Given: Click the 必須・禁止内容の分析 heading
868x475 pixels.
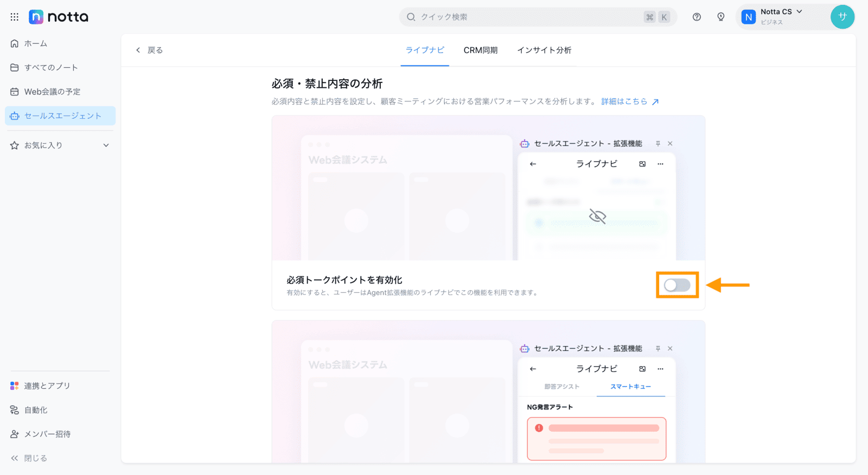Looking at the screenshot, I should [327, 84].
